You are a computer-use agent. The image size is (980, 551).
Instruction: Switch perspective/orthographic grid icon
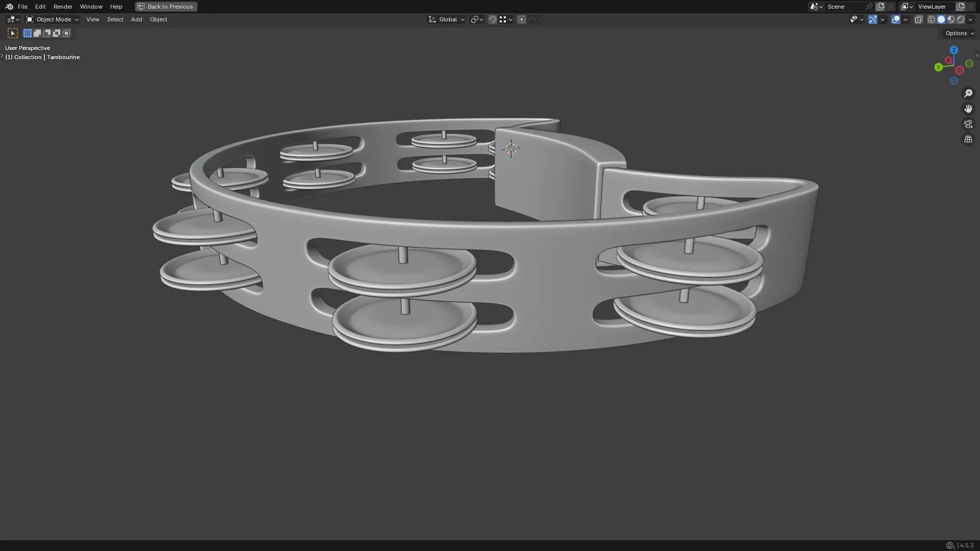pyautogui.click(x=968, y=139)
